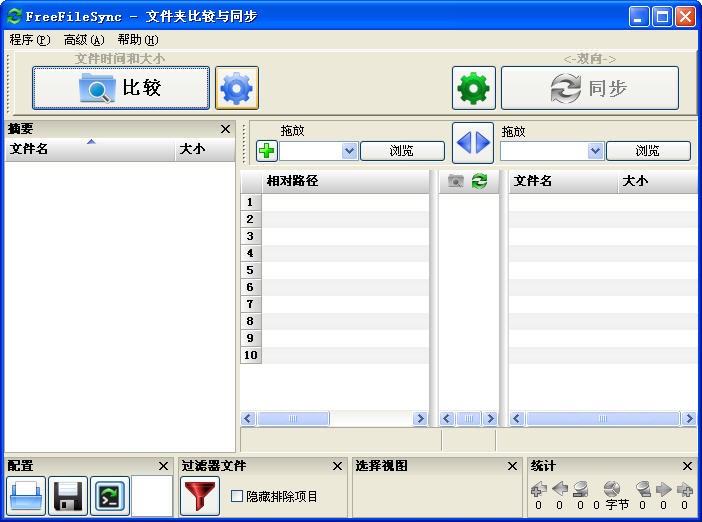Image resolution: width=702 pixels, height=522 pixels.
Task: Click the left 浏览 browse button
Action: (x=402, y=151)
